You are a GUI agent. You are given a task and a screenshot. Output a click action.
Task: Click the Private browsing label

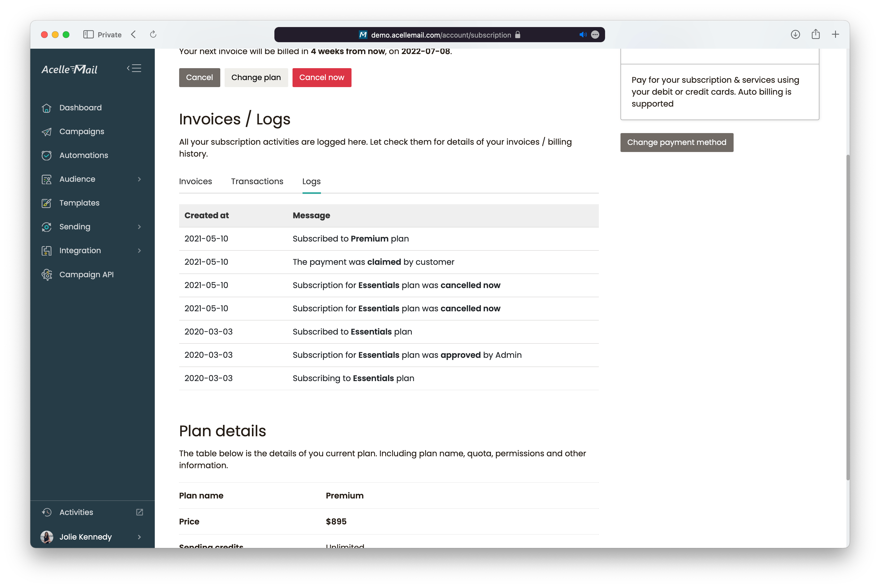(x=110, y=35)
